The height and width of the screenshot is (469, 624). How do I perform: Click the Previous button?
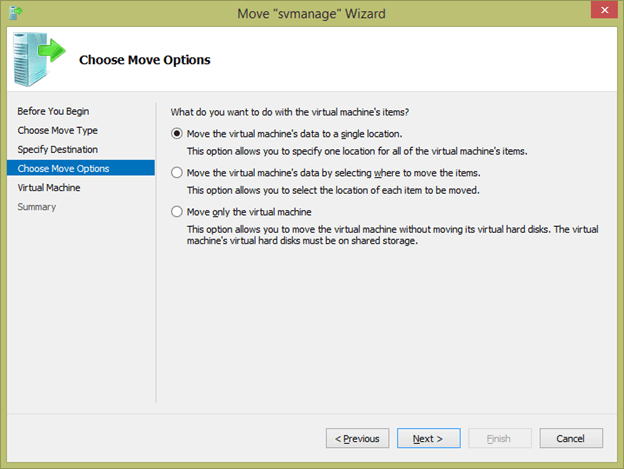(x=357, y=438)
